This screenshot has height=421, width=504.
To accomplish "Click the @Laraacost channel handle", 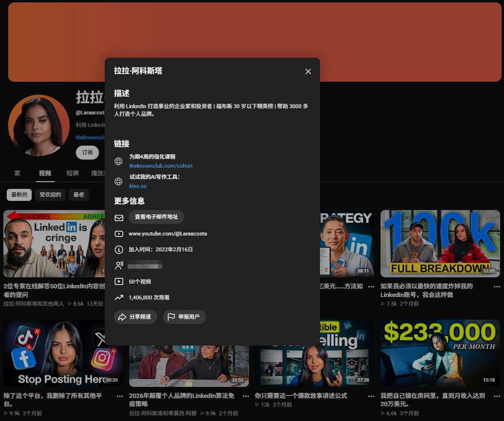I will pos(90,112).
